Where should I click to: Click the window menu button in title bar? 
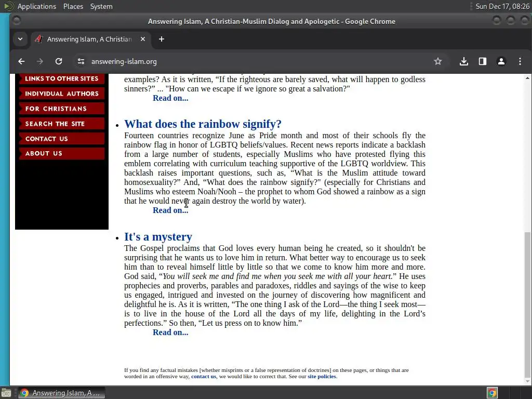tap(16, 21)
